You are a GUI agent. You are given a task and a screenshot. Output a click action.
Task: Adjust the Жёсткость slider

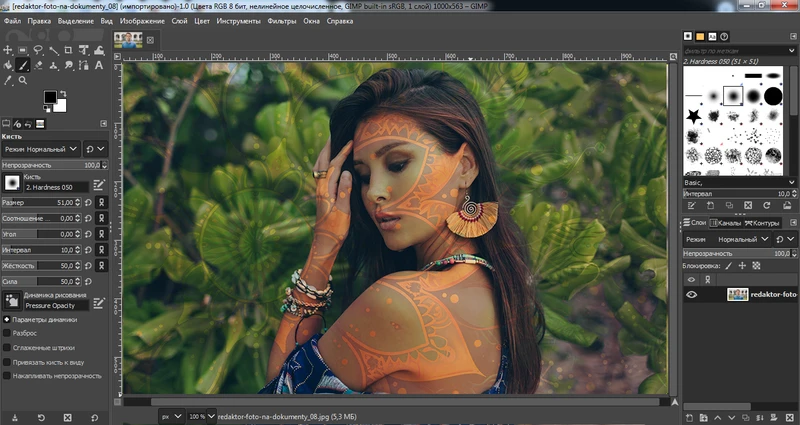[41, 265]
